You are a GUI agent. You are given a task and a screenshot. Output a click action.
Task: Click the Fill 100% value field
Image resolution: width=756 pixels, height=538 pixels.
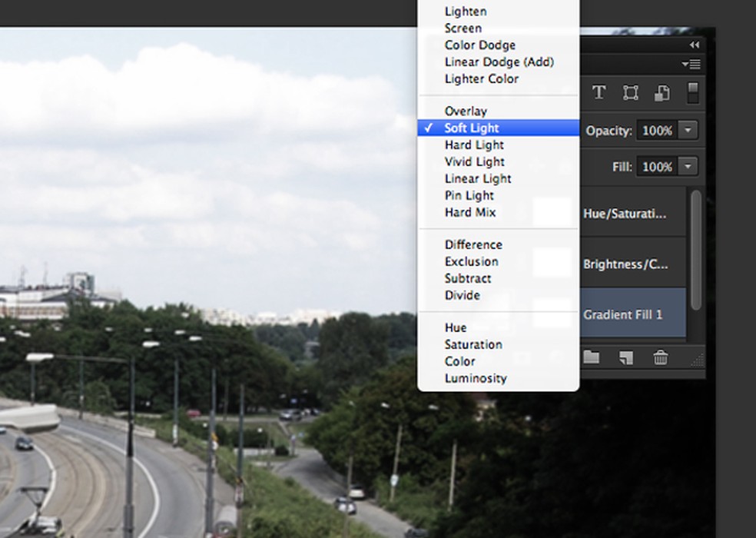click(657, 167)
